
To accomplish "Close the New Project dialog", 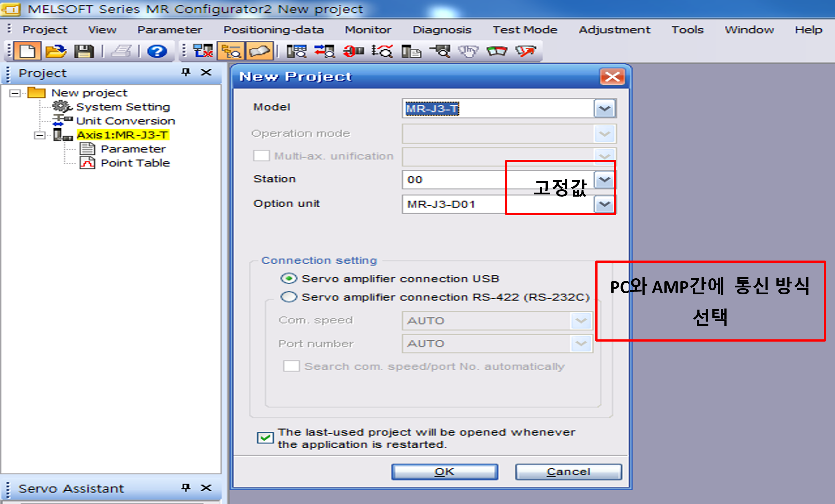I will [x=612, y=77].
